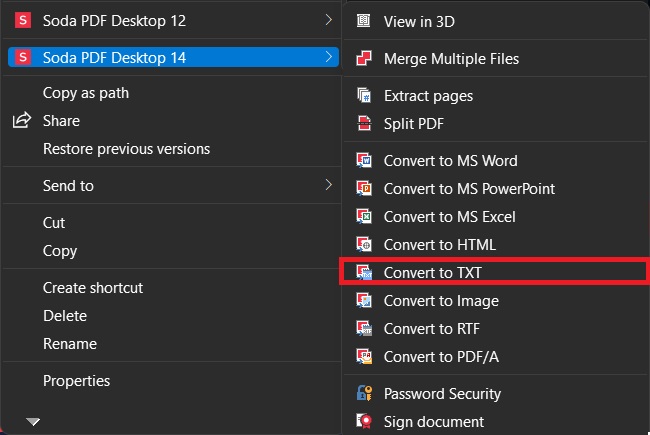This screenshot has width=650, height=435.
Task: Click the View in 3D icon
Action: 364,21
